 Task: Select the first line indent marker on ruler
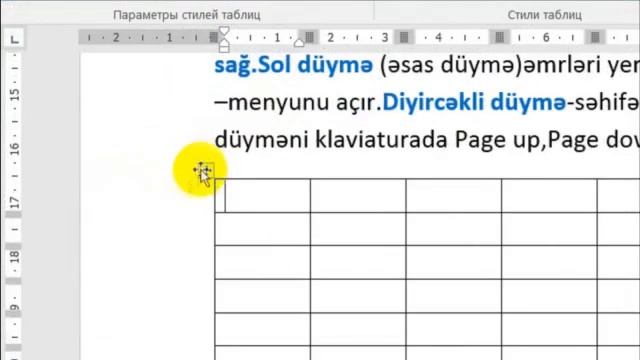(224, 31)
